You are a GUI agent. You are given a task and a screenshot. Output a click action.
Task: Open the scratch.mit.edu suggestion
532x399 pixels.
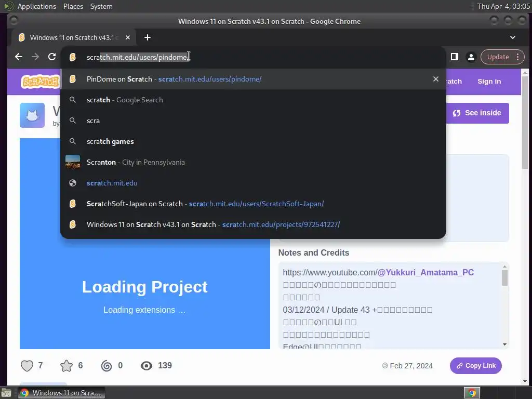coord(253,183)
